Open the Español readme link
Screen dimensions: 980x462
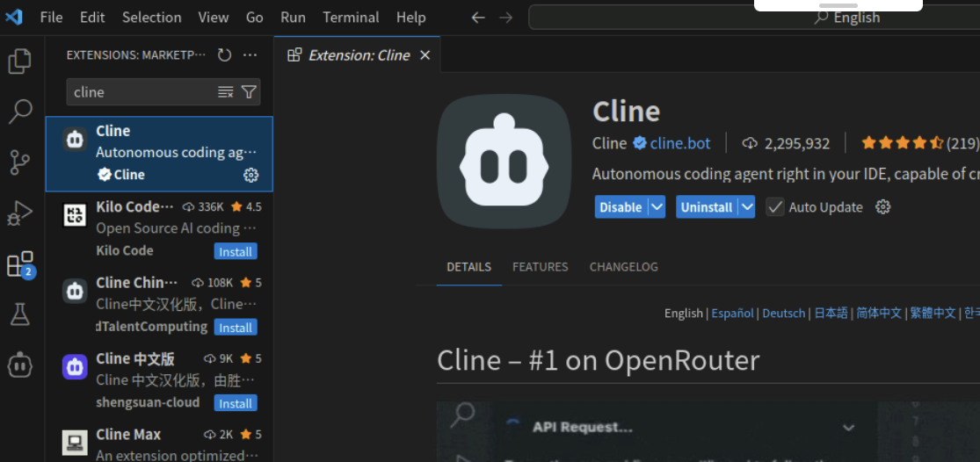732,313
